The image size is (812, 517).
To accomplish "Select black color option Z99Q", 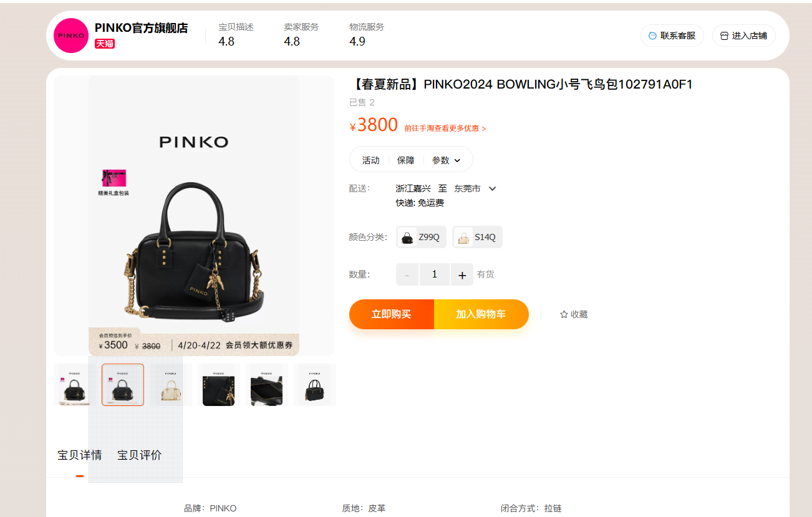I will 421,237.
